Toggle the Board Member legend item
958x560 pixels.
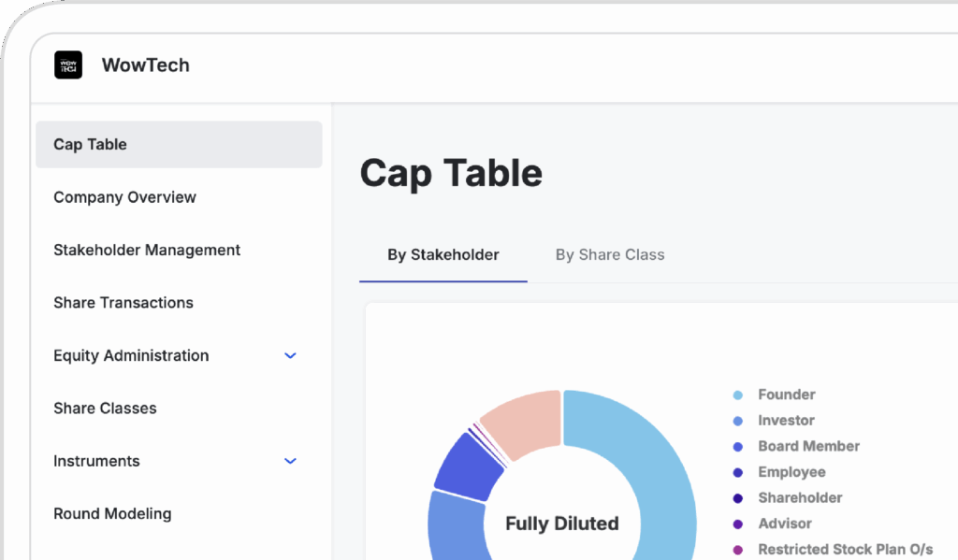tap(808, 446)
